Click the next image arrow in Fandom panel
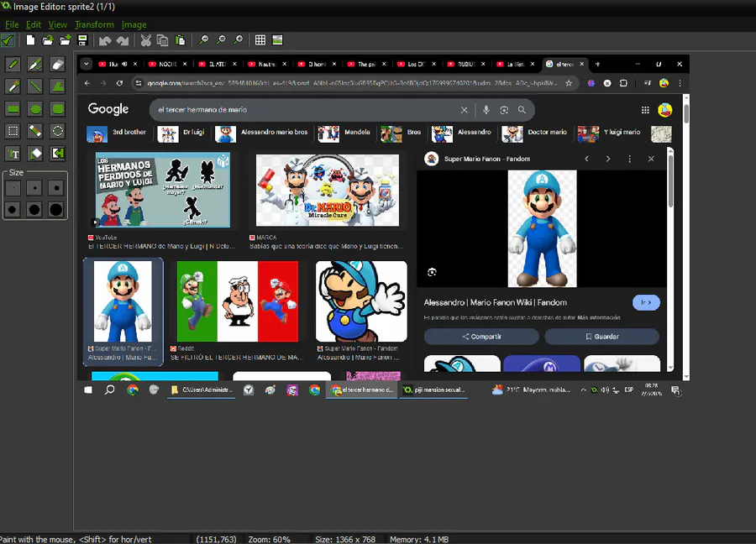 click(608, 159)
